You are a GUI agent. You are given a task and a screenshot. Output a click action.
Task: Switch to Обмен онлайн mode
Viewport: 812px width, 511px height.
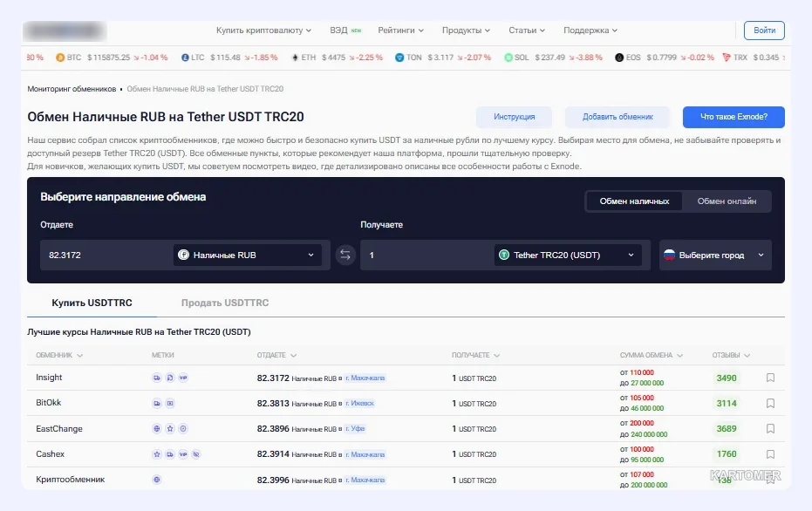pyautogui.click(x=727, y=201)
